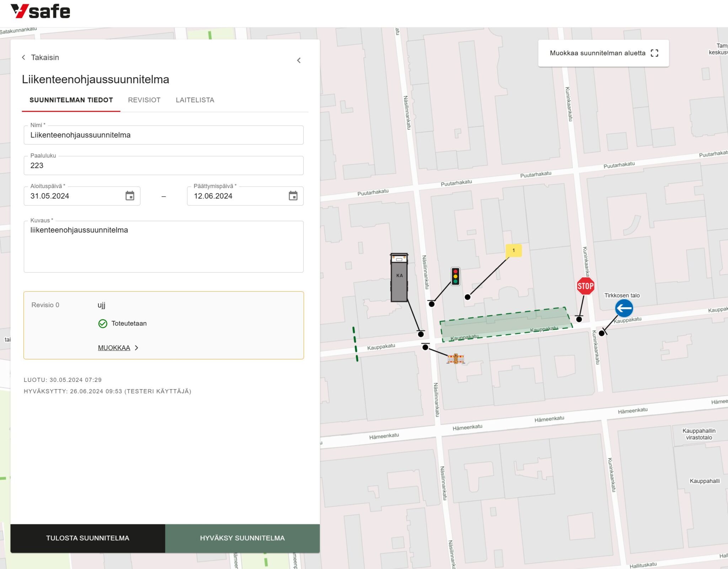Click the Hyväksytty 26.06.2024 text

tap(107, 391)
